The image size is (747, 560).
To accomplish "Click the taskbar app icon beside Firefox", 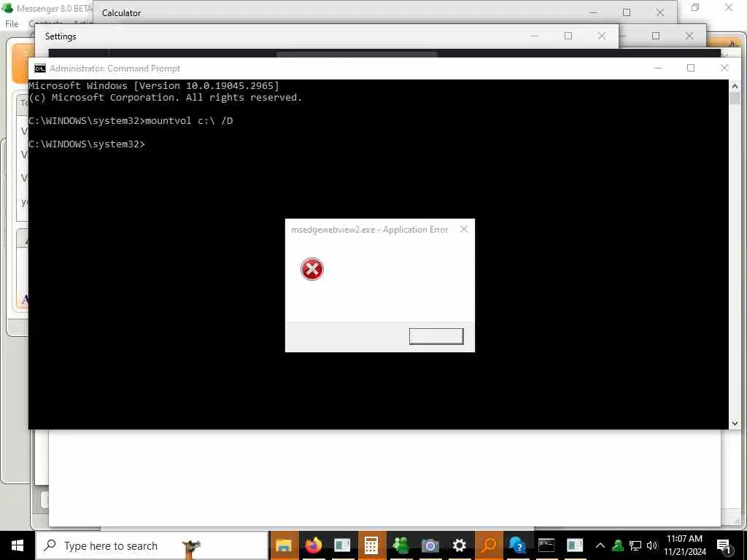I will pyautogui.click(x=342, y=545).
